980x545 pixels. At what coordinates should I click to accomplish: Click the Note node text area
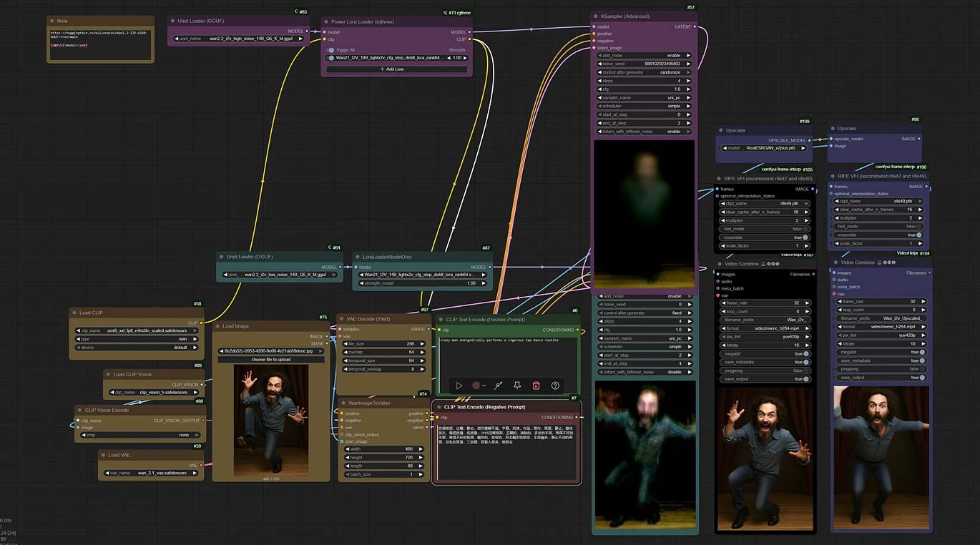tap(100, 44)
